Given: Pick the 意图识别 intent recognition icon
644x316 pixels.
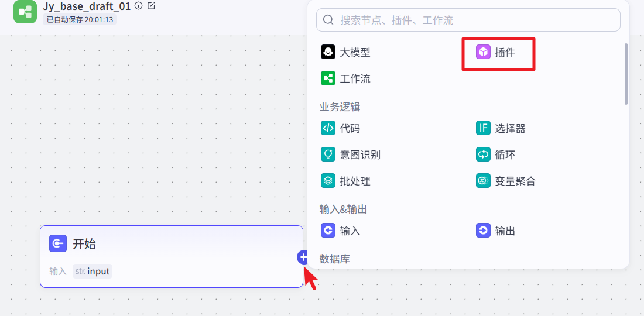Looking at the screenshot, I should pos(328,154).
